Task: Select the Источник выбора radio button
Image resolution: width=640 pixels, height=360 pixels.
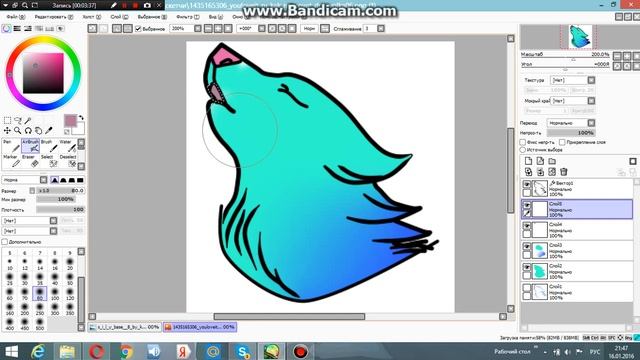Action: (x=522, y=149)
